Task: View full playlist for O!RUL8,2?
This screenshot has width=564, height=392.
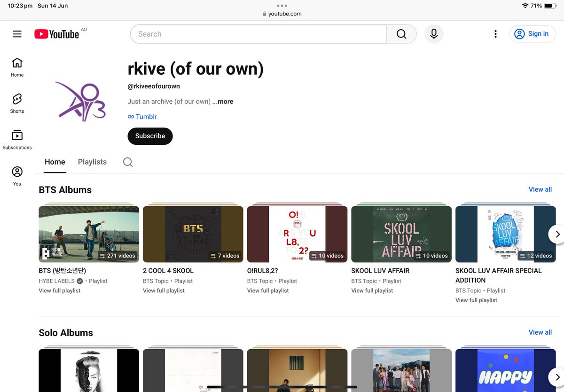Action: tap(268, 290)
